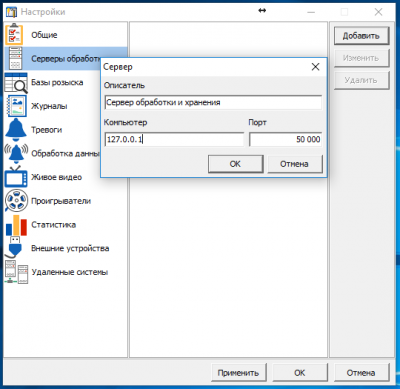This screenshot has height=389, width=400.
Task: Show the Статистика section
Action: (x=66, y=225)
